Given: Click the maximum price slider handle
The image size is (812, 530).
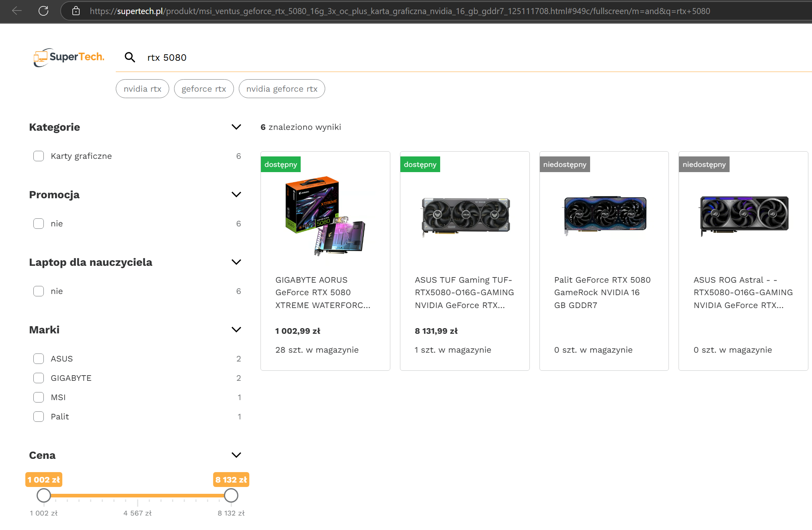Looking at the screenshot, I should [231, 495].
